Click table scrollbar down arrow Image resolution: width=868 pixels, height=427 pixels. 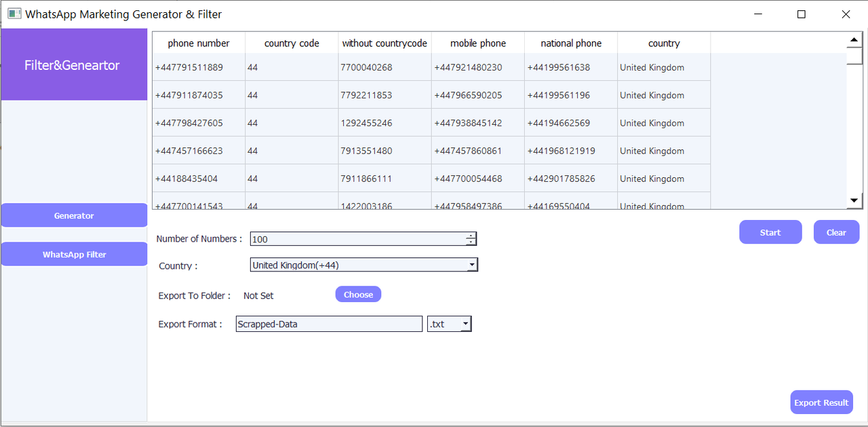point(854,200)
